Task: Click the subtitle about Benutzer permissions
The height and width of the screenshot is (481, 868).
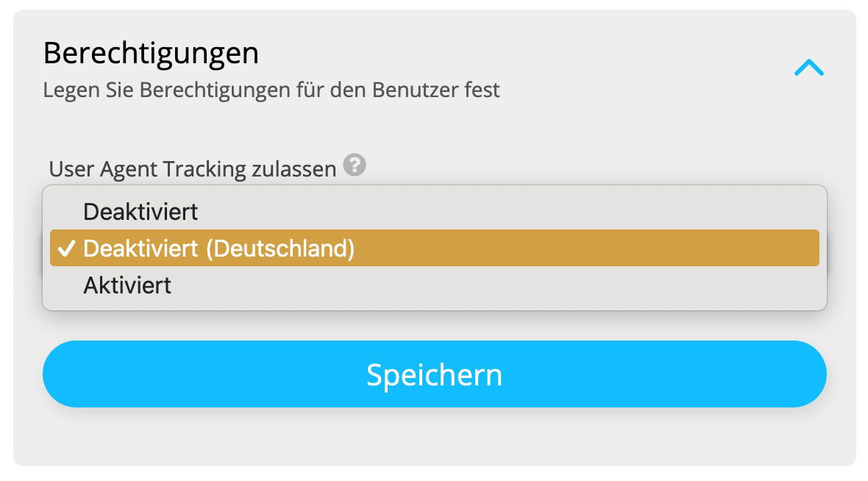Action: point(272,90)
